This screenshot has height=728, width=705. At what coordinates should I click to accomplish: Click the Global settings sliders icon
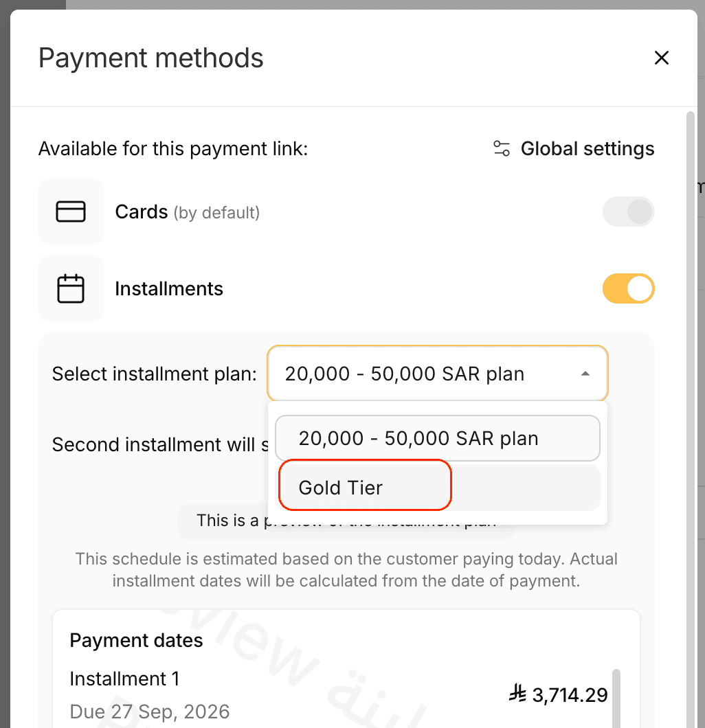click(x=502, y=149)
